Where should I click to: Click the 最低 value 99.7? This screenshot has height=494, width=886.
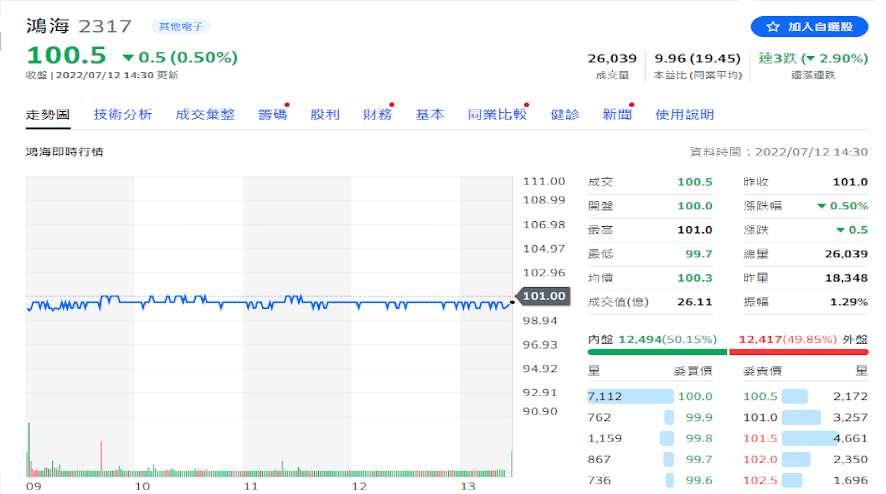(x=699, y=254)
